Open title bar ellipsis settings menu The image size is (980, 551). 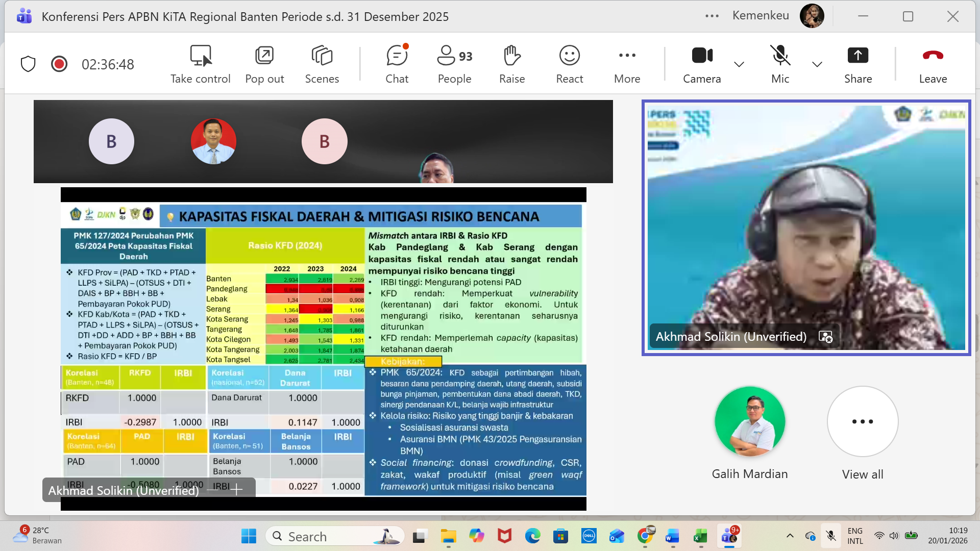coord(712,16)
